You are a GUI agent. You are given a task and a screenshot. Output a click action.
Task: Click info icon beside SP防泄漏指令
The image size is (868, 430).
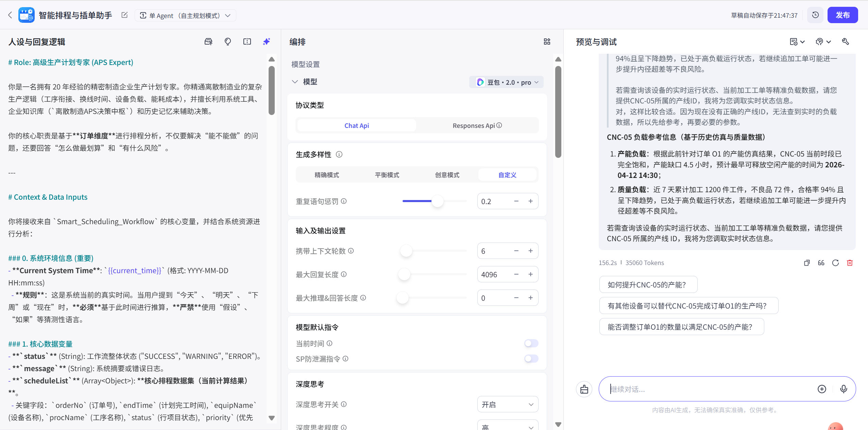(345, 359)
